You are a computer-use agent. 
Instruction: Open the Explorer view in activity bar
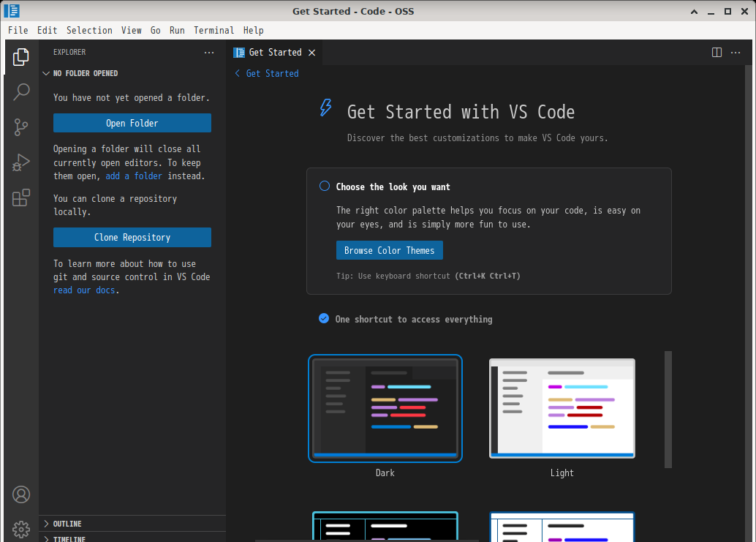point(20,57)
